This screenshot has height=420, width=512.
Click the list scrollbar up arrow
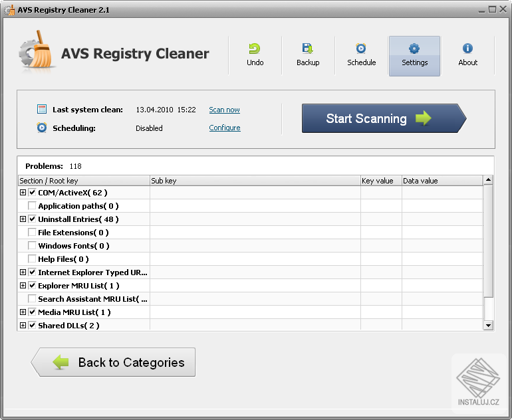(x=488, y=180)
